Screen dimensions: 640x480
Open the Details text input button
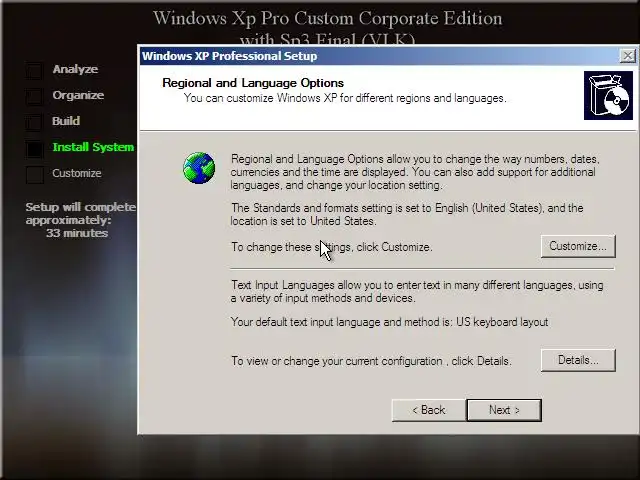(x=578, y=360)
